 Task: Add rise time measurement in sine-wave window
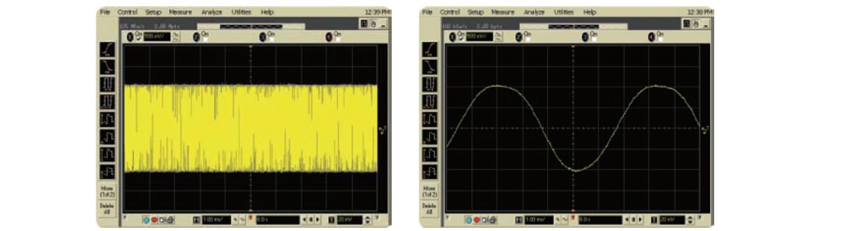(430, 50)
